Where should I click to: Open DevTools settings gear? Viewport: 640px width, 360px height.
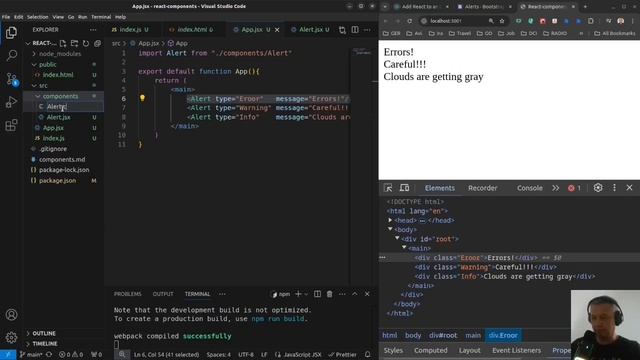(598, 188)
